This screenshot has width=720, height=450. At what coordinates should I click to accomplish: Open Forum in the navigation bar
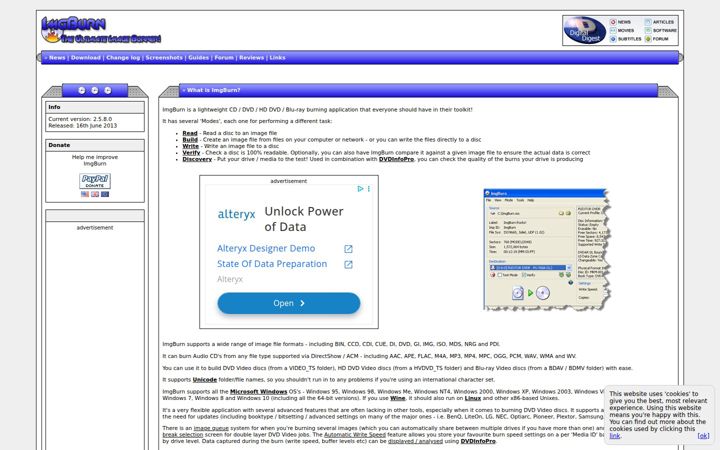(x=224, y=58)
